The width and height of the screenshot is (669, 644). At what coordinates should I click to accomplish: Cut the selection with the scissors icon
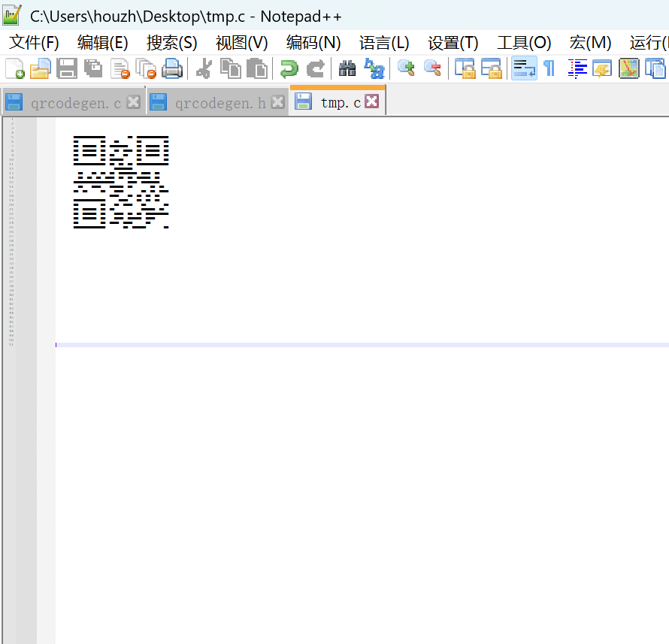[x=204, y=68]
